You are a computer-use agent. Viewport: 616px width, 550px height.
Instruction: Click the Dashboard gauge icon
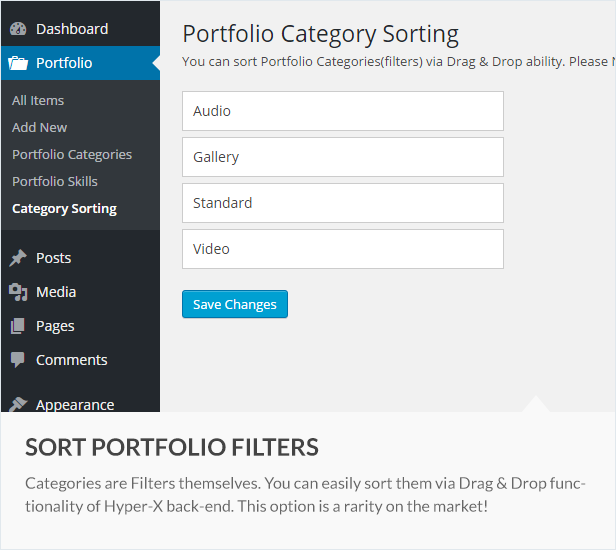(x=18, y=29)
